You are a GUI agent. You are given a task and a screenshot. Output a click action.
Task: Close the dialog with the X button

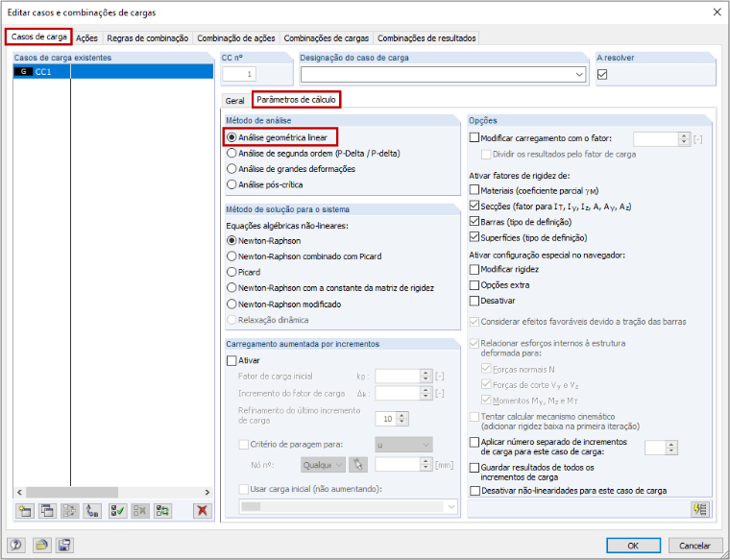click(x=717, y=12)
